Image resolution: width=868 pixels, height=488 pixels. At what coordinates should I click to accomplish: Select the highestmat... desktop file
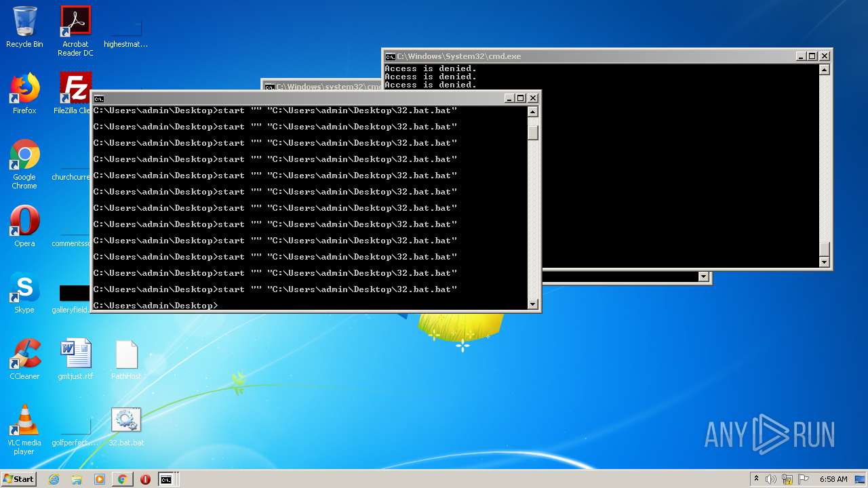125,31
